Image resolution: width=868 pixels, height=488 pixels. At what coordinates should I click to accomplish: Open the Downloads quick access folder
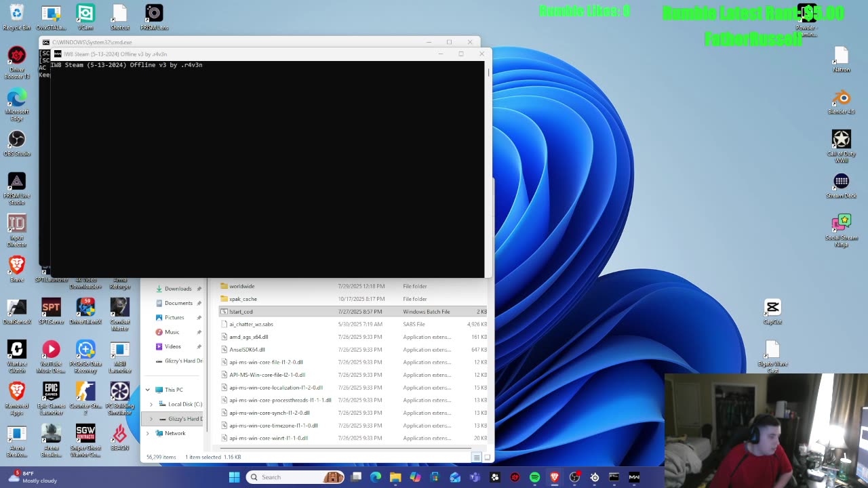178,289
